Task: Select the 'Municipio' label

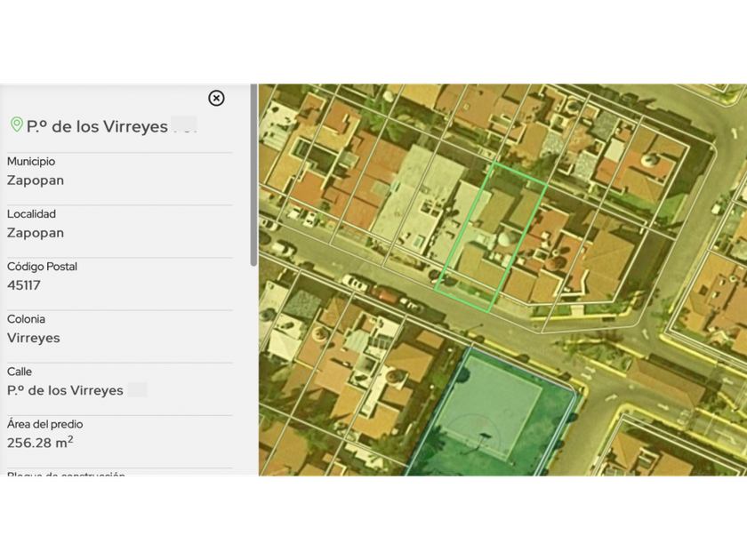Action: point(31,162)
